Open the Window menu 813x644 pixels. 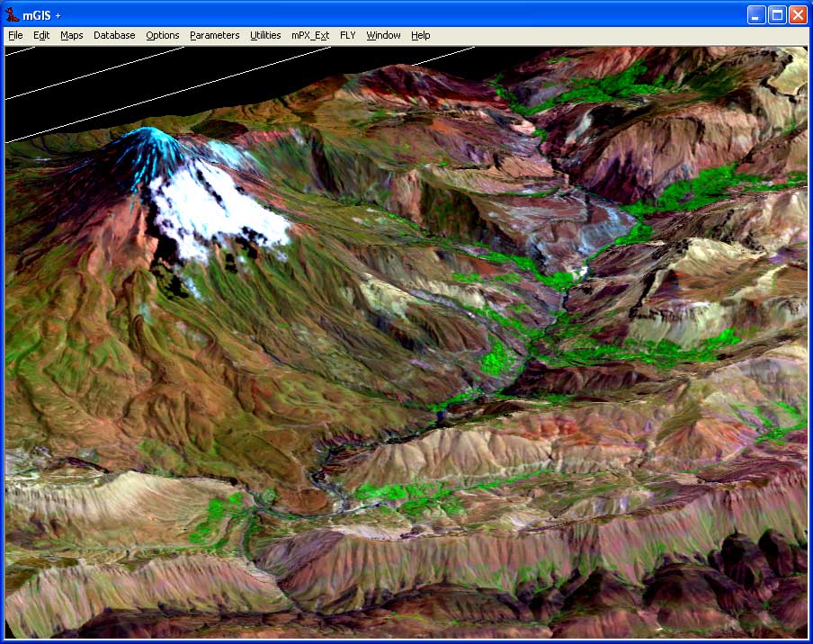[x=383, y=35]
